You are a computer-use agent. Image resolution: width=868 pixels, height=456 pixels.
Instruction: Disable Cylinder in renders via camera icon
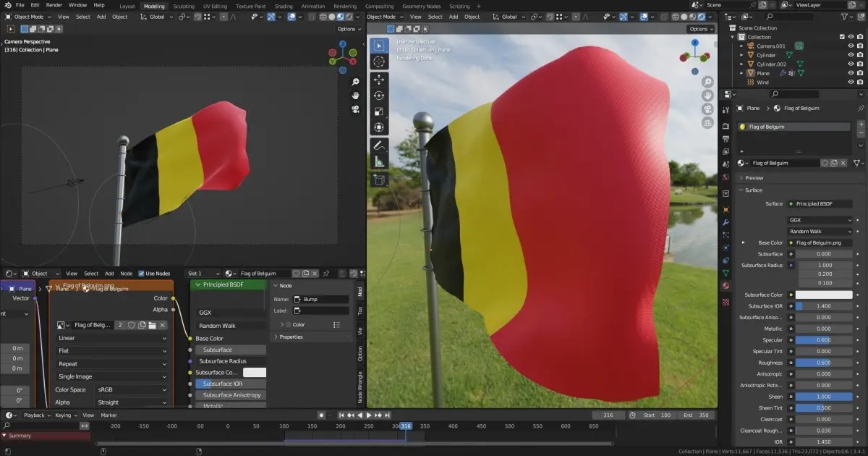coord(861,55)
